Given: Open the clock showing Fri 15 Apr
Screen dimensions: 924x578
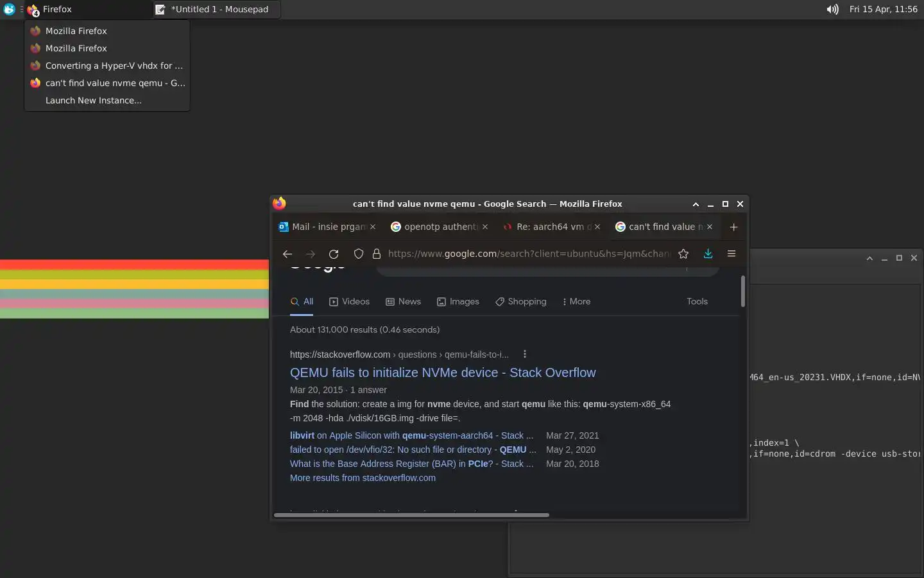Looking at the screenshot, I should pyautogui.click(x=883, y=10).
